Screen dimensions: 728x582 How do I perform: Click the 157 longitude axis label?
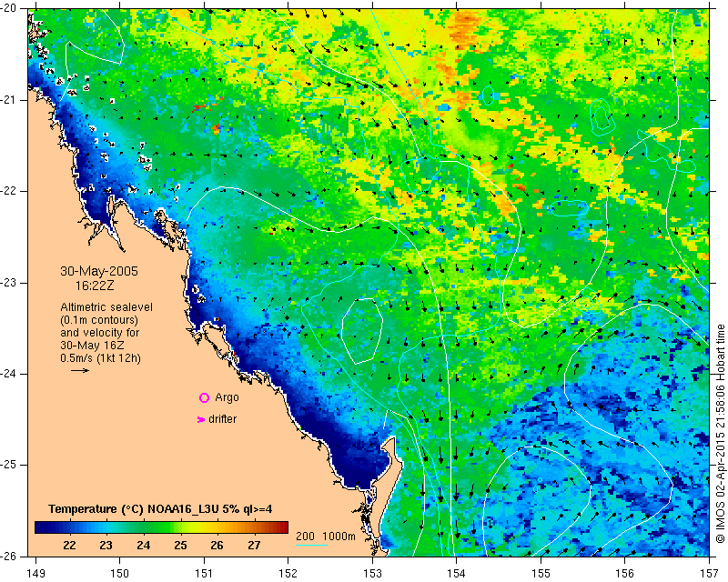pyautogui.click(x=710, y=573)
